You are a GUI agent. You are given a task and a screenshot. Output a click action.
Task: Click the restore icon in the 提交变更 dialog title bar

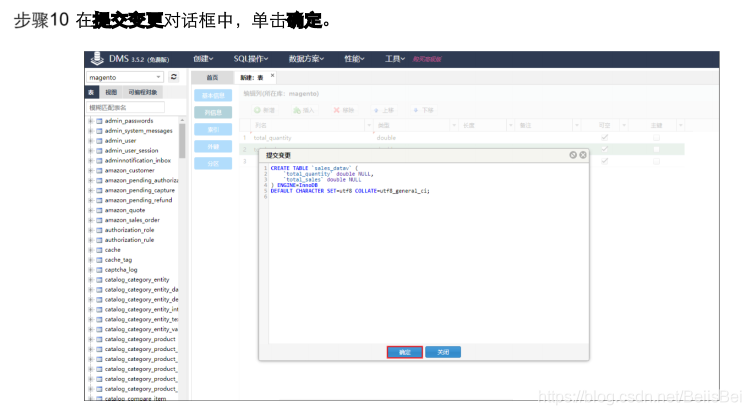click(573, 155)
